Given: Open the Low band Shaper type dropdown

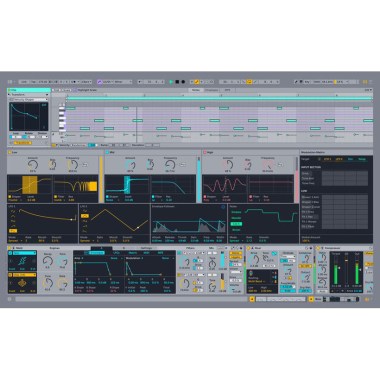Looking at the screenshot, I should (16, 200).
